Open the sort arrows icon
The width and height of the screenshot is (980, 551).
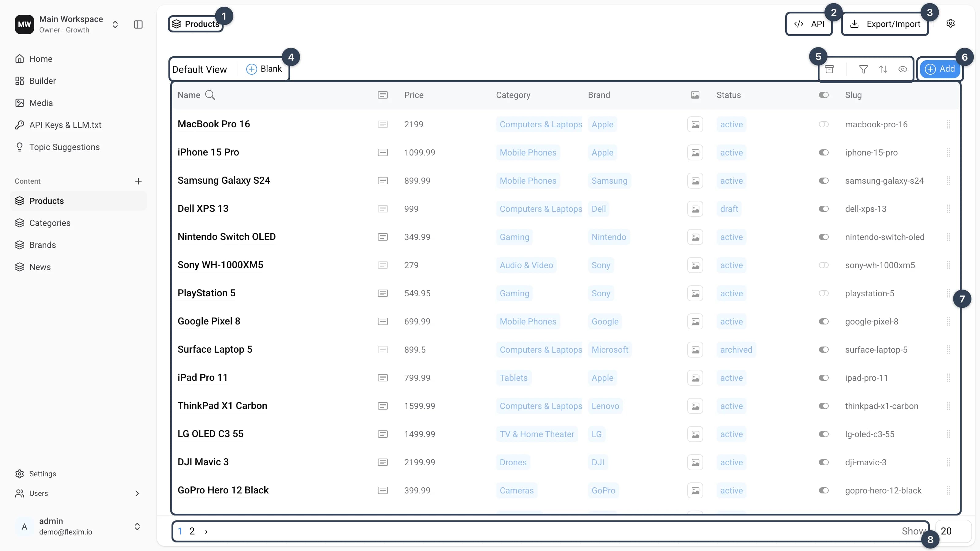[883, 69]
